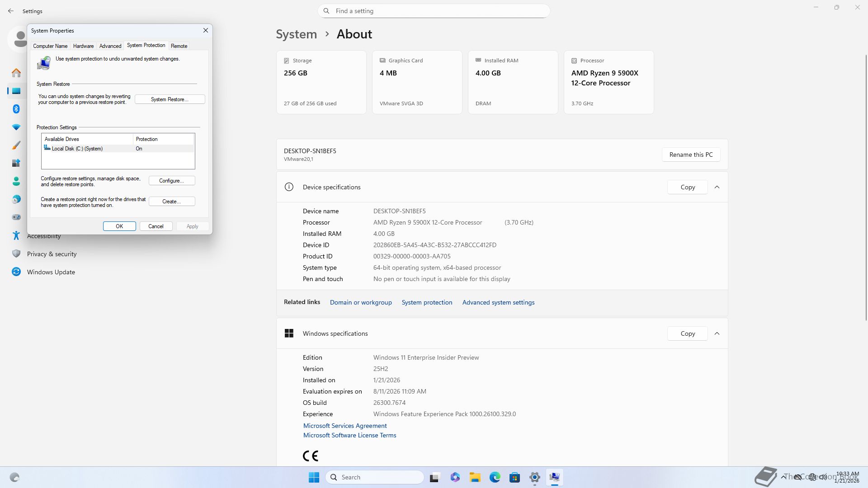Select Local Disk (C:) drive row
Screen dimensions: 868x488
pyautogui.click(x=77, y=149)
